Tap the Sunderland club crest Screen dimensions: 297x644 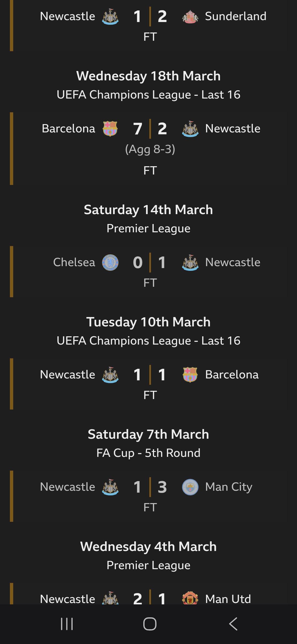pos(190,17)
